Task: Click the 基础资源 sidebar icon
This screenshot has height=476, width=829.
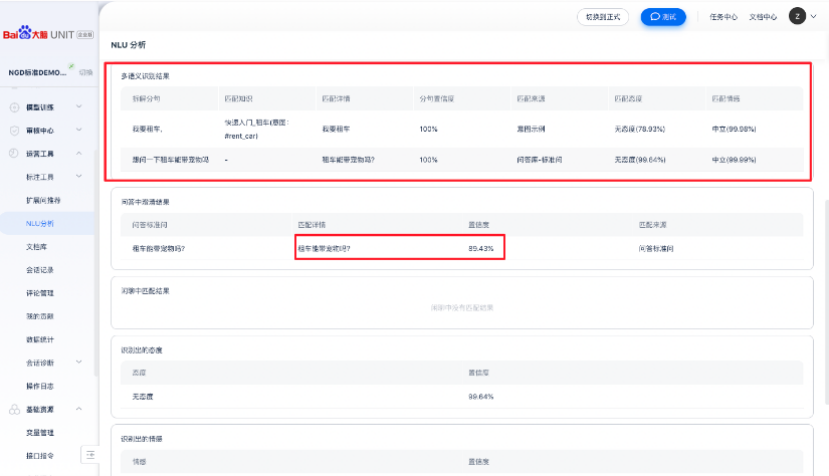Action: pyautogui.click(x=14, y=409)
